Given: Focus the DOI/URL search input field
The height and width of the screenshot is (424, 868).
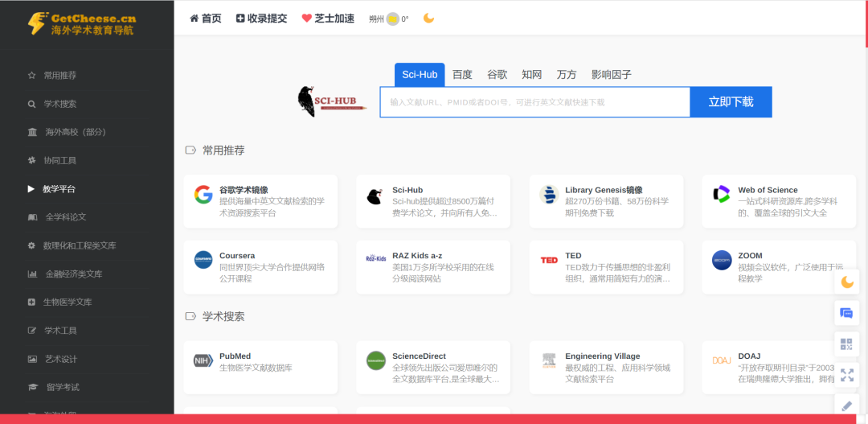Looking at the screenshot, I should pyautogui.click(x=534, y=102).
